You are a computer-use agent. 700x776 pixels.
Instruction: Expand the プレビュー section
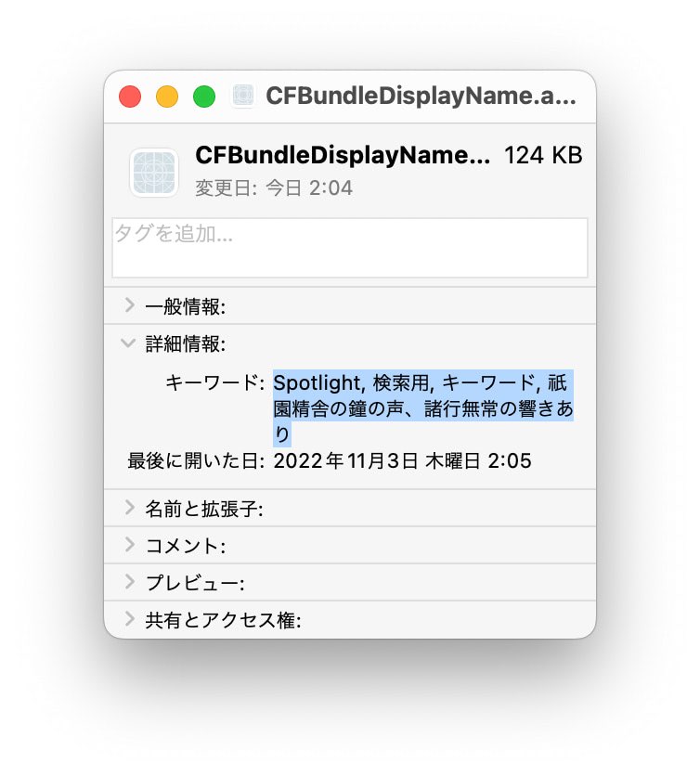click(x=130, y=582)
